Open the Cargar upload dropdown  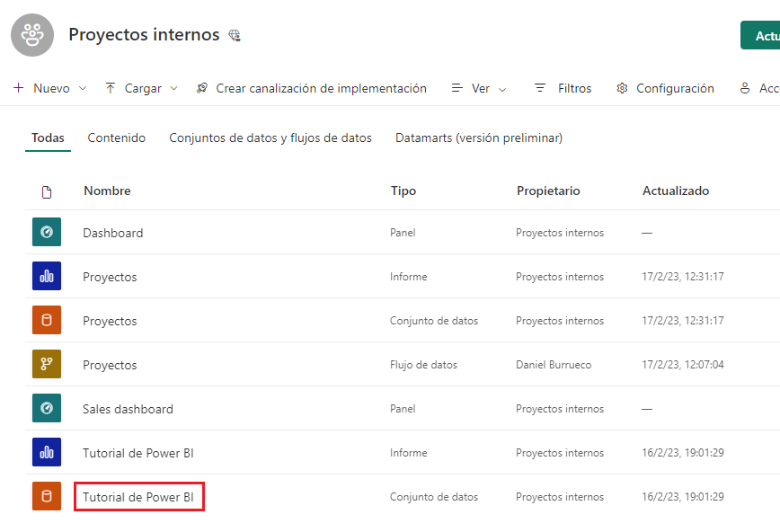pos(142,88)
